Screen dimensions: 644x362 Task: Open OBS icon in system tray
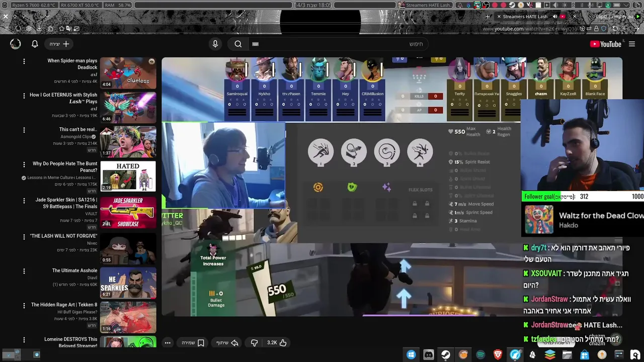point(486,5)
